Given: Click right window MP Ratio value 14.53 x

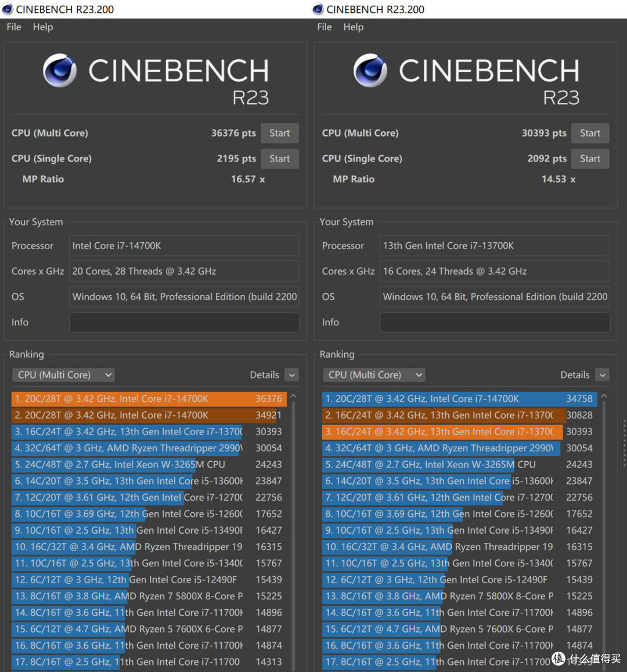Looking at the screenshot, I should (x=558, y=179).
